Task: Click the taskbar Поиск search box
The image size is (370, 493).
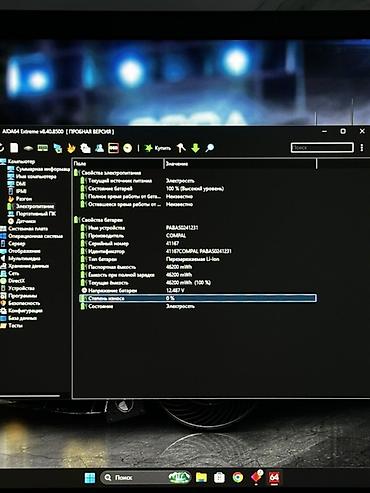Action: 145,478
